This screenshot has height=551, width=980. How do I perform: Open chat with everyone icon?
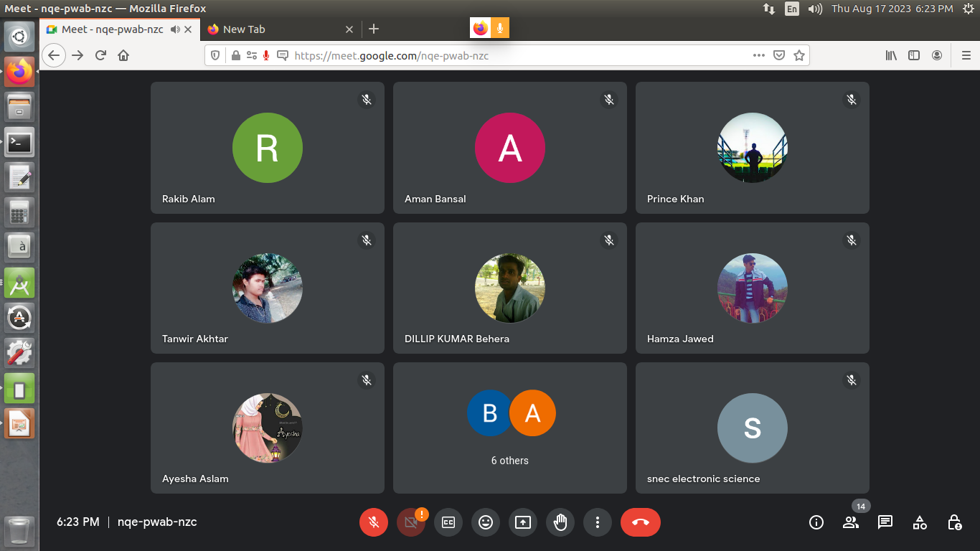click(x=885, y=522)
